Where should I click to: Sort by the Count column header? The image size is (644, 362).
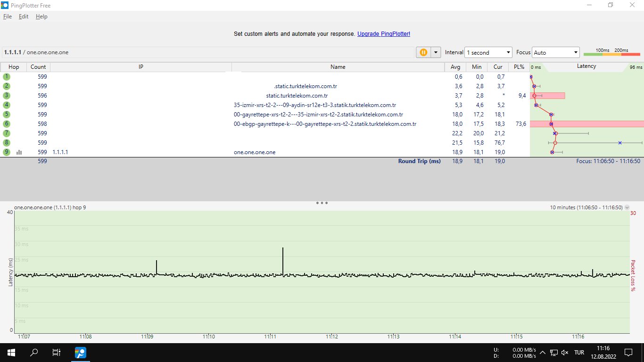click(38, 67)
